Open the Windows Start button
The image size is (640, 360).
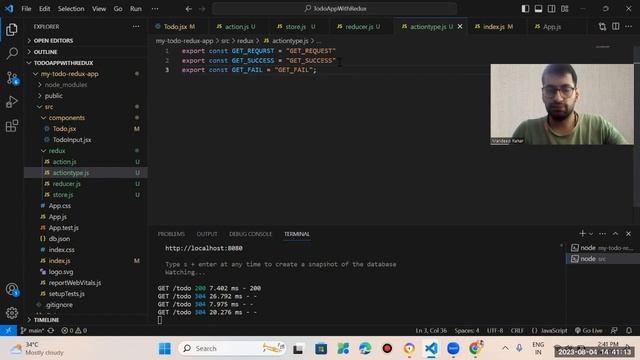point(165,348)
